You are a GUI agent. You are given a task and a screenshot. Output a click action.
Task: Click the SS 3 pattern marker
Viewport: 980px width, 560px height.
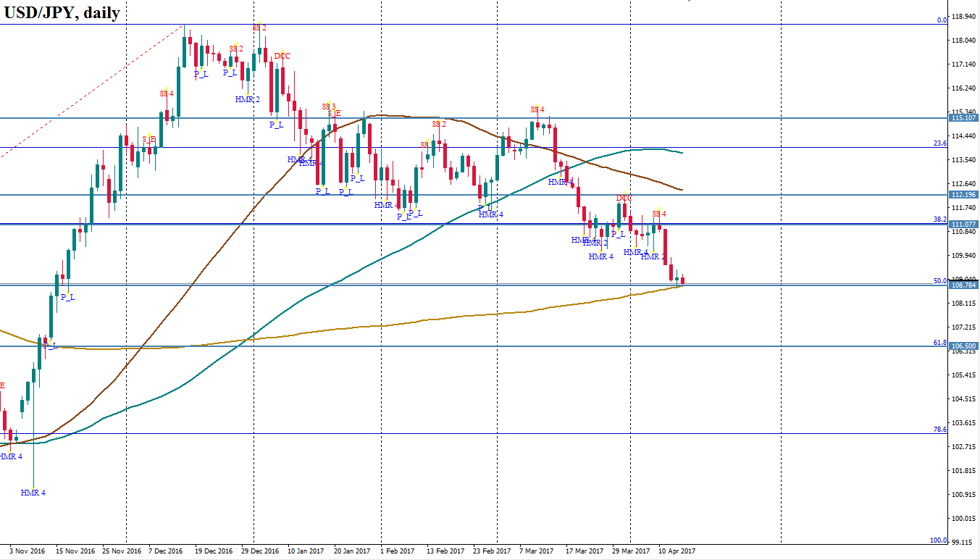point(328,106)
